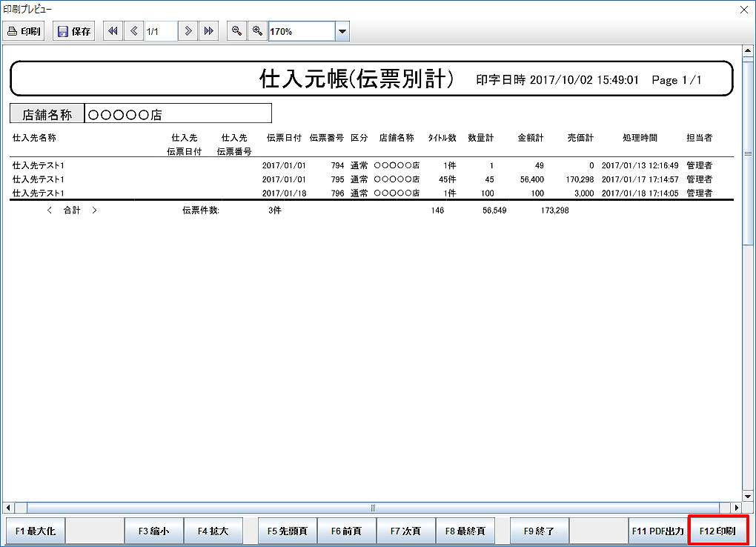The image size is (756, 547).
Task: Click the zoom out magnifier icon
Action: [x=236, y=31]
